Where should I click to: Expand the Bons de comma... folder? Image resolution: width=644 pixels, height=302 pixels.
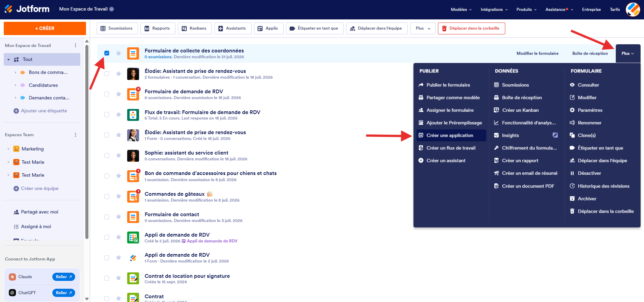point(16,73)
